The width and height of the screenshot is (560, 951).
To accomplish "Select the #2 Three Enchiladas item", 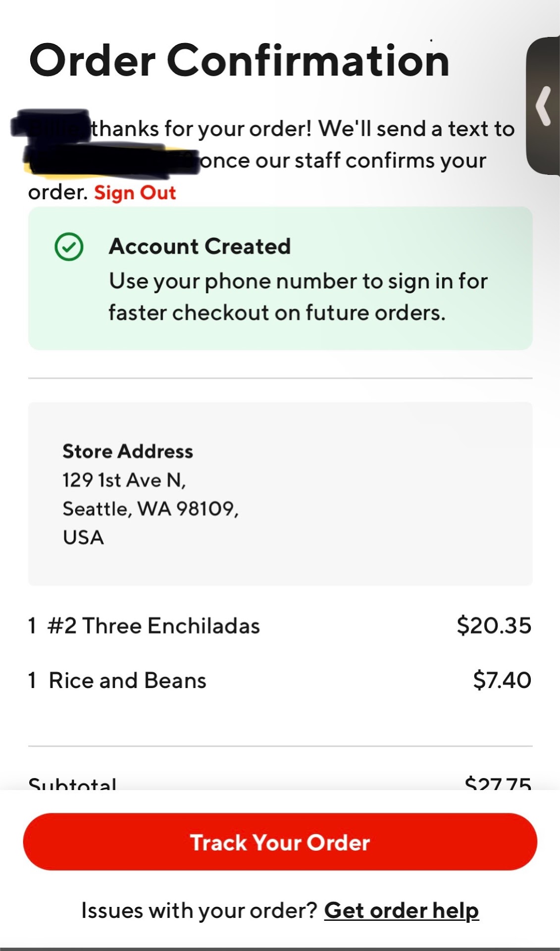I will pyautogui.click(x=153, y=626).
